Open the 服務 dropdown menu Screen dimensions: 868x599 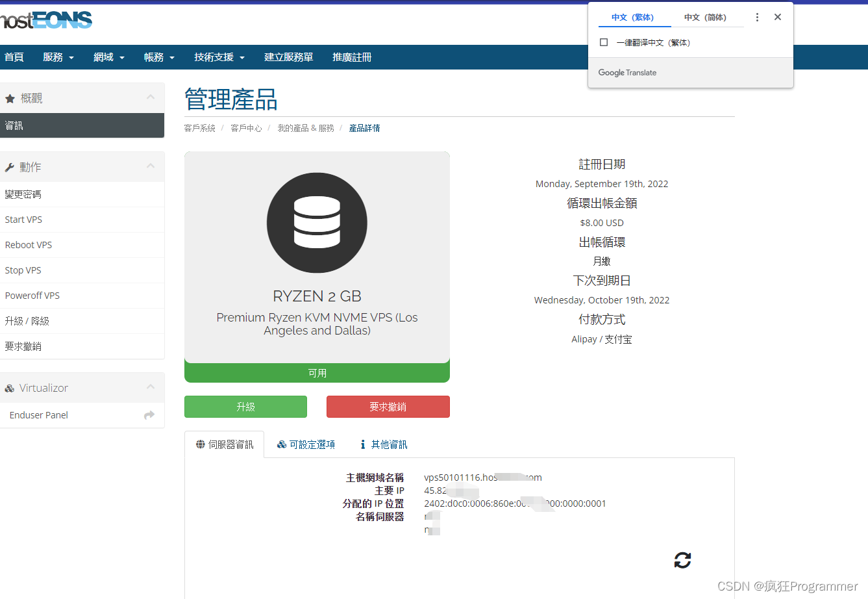tap(58, 57)
